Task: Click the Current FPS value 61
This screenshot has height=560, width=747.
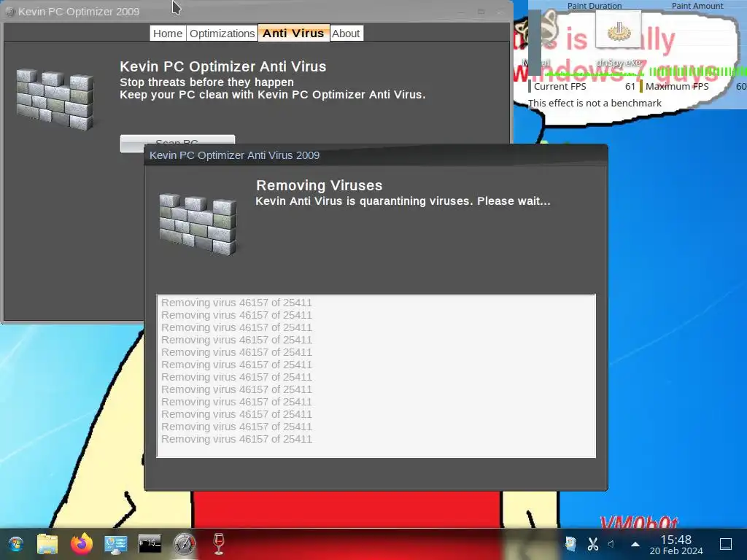Action: point(630,87)
